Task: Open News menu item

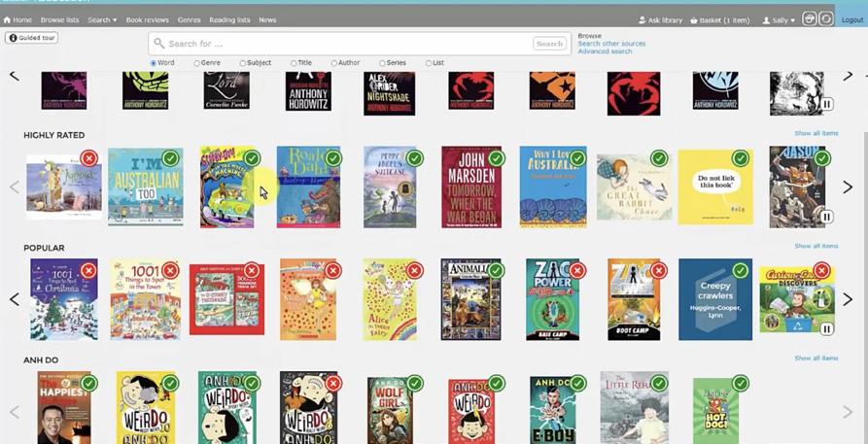Action: click(267, 20)
